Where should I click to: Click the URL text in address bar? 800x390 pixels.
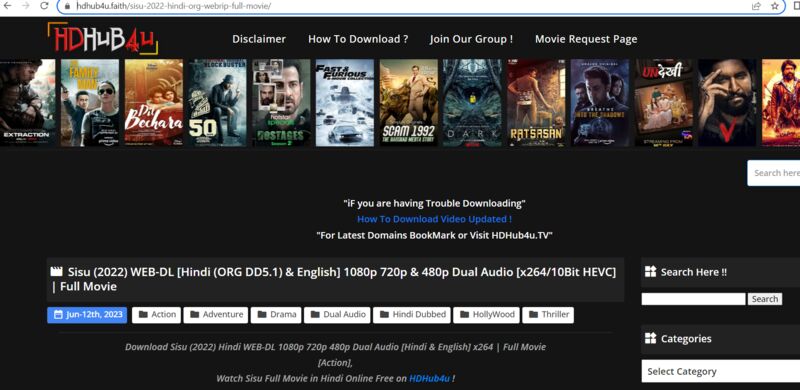coord(173,6)
